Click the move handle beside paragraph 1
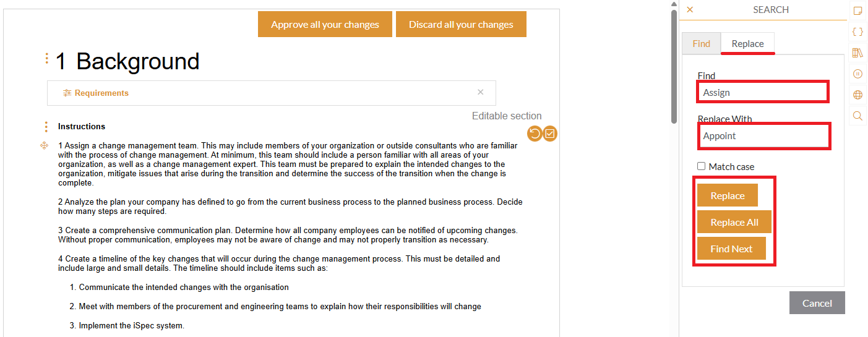The image size is (868, 337). point(45,145)
